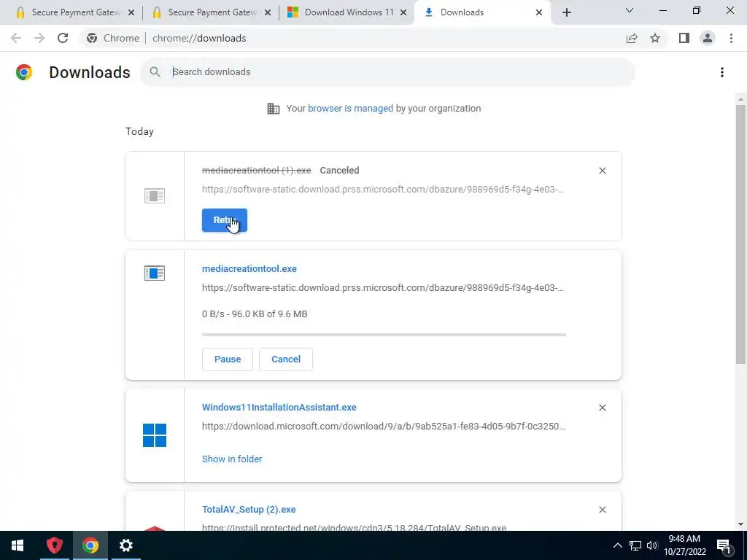Click the volume speaker tray icon

[652, 545]
